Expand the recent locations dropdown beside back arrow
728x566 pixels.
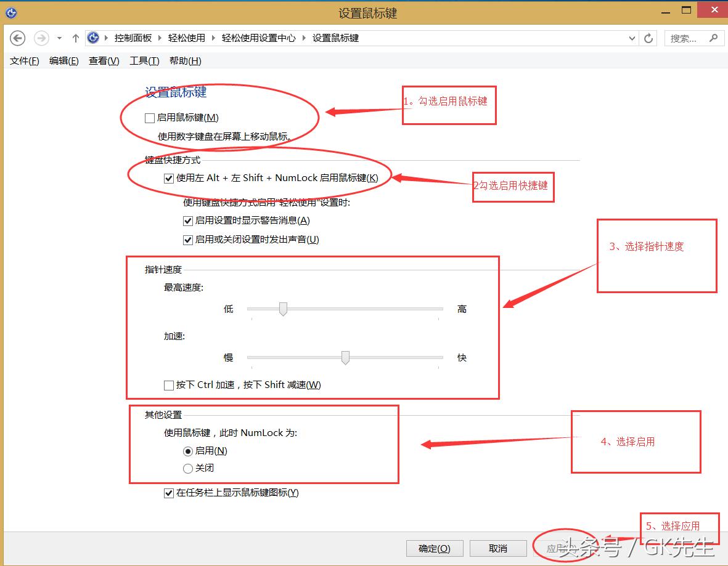click(59, 38)
